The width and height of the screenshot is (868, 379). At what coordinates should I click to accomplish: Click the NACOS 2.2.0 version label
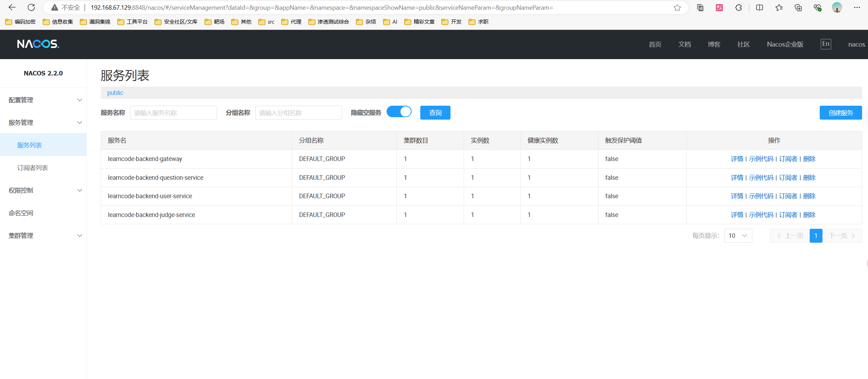pyautogui.click(x=43, y=73)
